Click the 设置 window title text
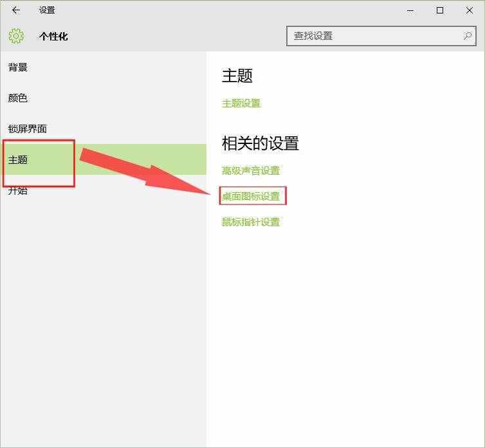The image size is (485, 448). click(x=47, y=10)
